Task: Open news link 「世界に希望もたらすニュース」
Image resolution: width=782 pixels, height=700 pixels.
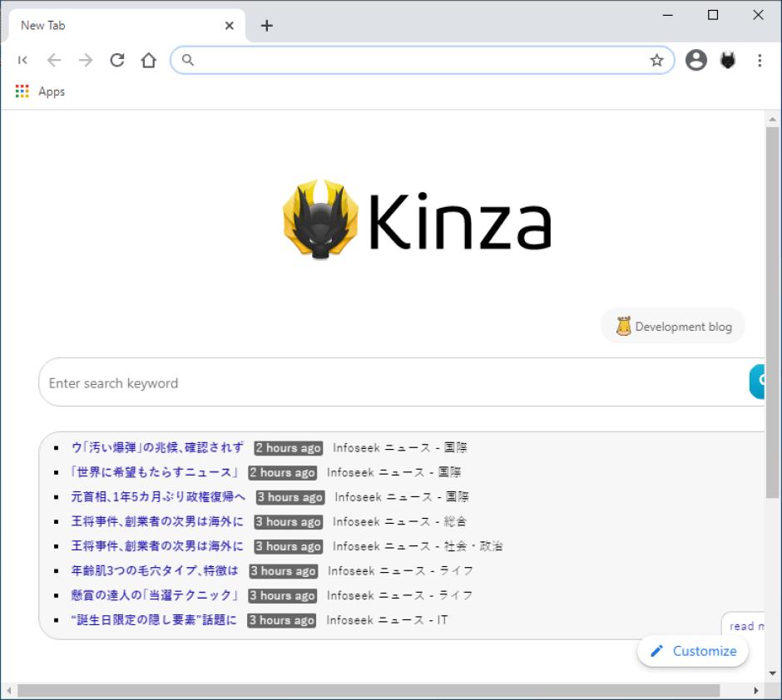Action: pyautogui.click(x=155, y=472)
